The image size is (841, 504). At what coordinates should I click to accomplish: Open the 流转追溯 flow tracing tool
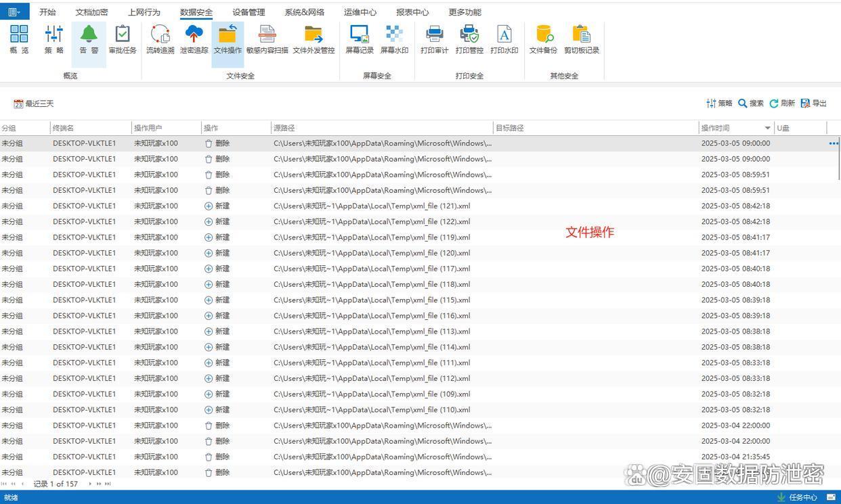pyautogui.click(x=160, y=39)
